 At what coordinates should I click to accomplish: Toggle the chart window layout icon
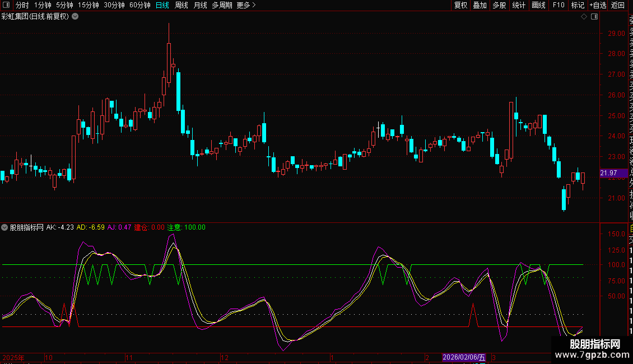594,17
